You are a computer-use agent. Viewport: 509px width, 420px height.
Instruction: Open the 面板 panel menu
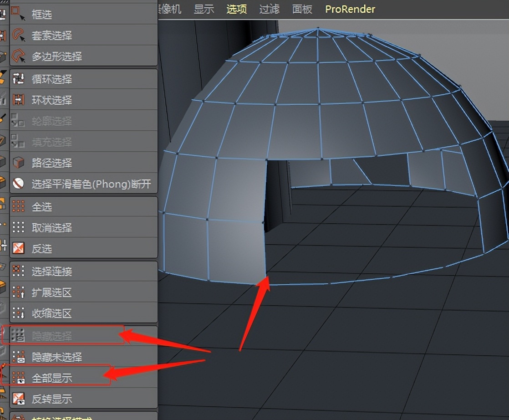pos(302,9)
